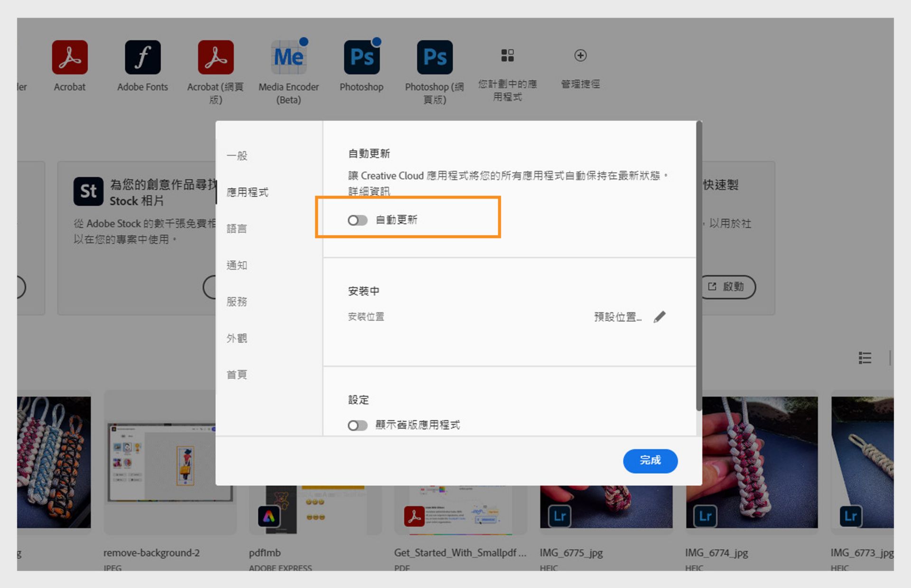Open Photoshop web version icon

434,57
